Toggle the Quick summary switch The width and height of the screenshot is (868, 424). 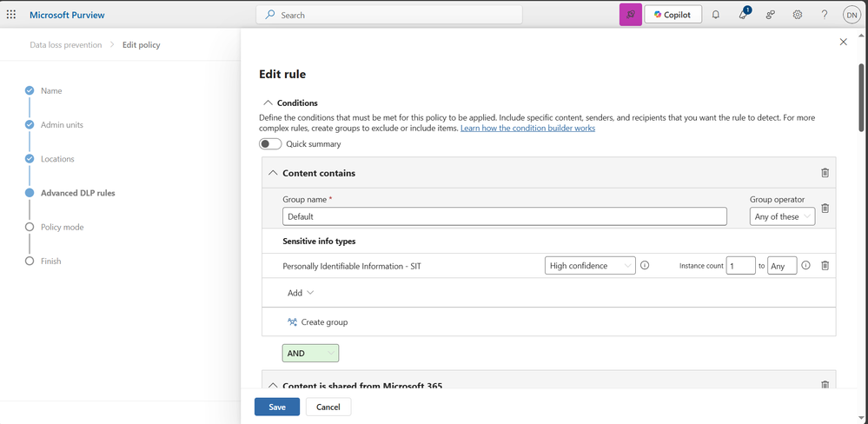[x=270, y=144]
